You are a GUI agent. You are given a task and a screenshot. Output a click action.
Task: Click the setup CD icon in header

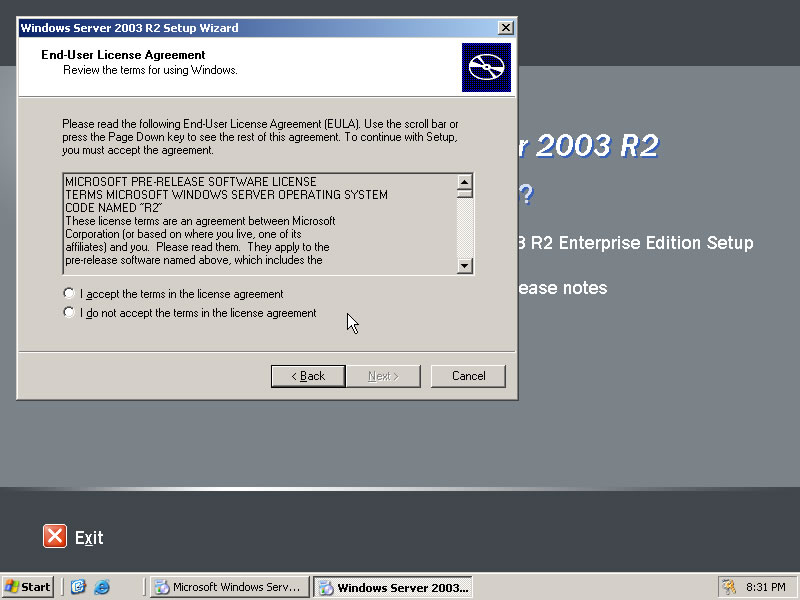486,68
